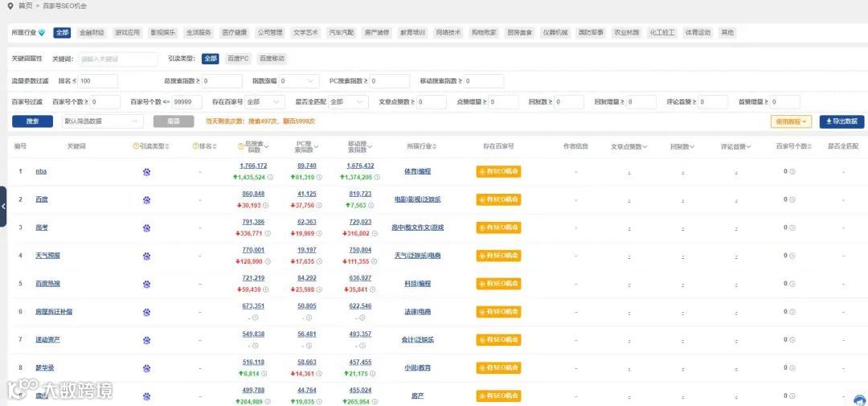Screen dimensions: 868x406
Task: Choose the 文学艺术 industry tab
Action: pyautogui.click(x=305, y=33)
